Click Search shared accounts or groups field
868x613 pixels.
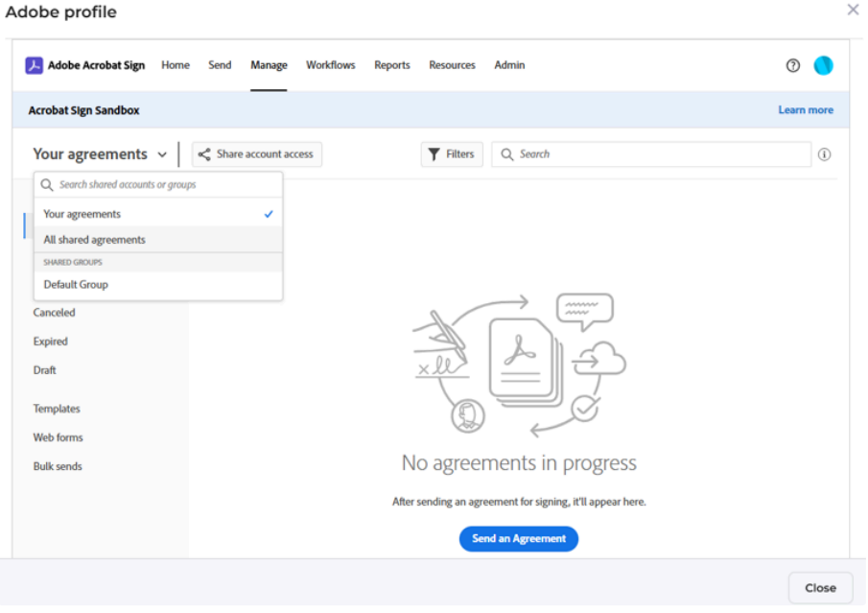[x=158, y=185]
